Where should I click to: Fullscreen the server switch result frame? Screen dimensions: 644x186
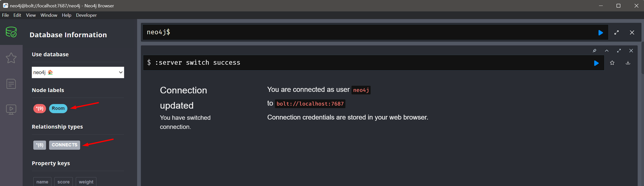coord(619,51)
